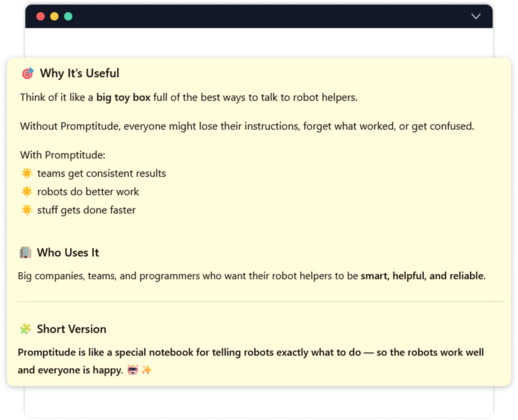
Task: Expand the chevron in the title bar
Action: [x=476, y=16]
